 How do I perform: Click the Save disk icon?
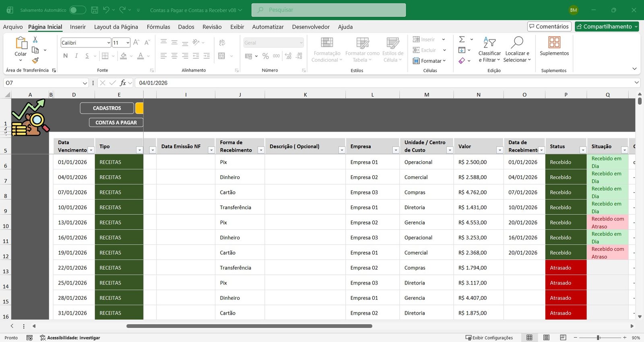(95, 10)
